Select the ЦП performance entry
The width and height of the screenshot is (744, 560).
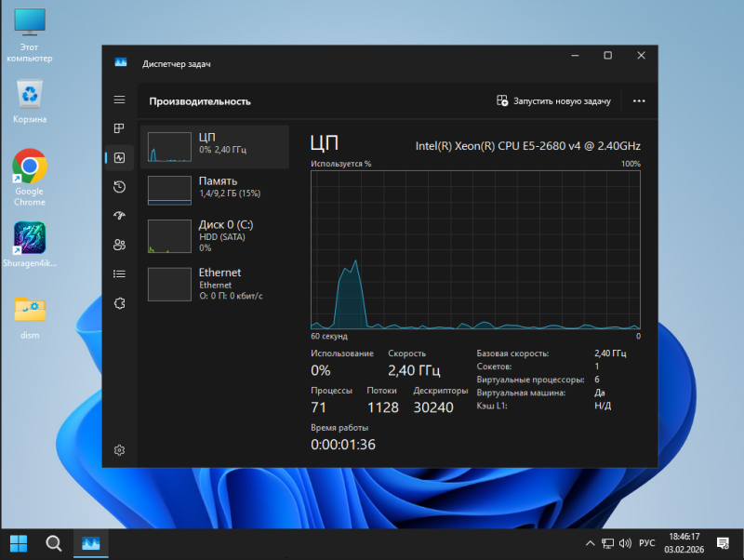[x=215, y=147]
